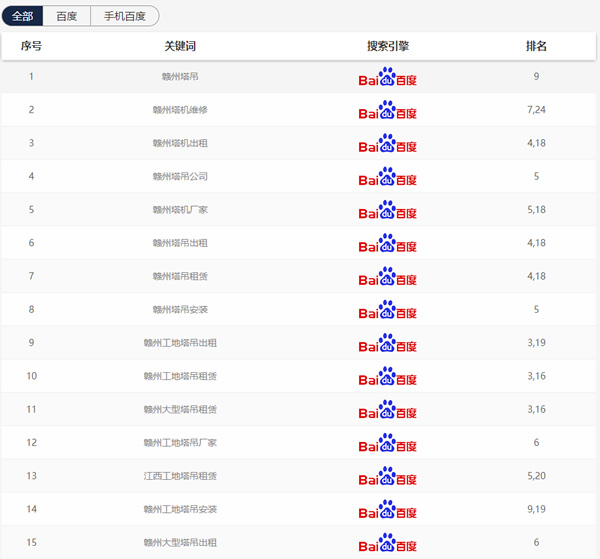
Task: Select keyword 赣州塔吊 in row 1
Action: click(x=180, y=77)
